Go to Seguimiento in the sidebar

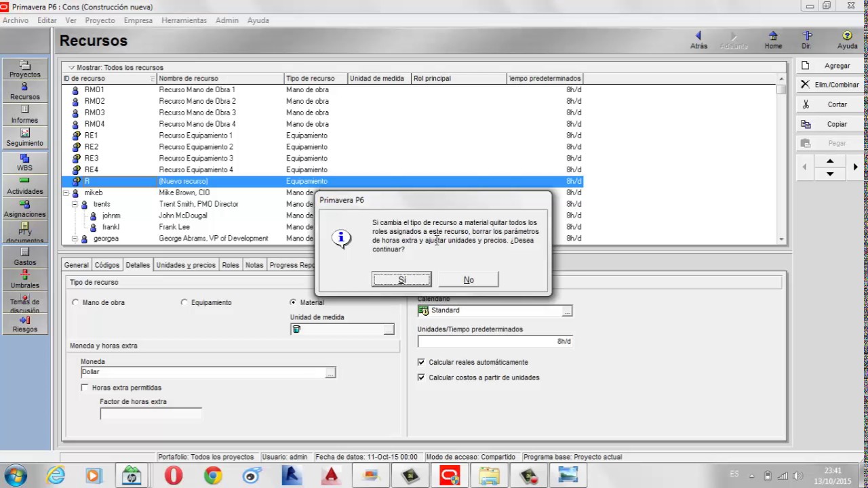[x=24, y=138]
